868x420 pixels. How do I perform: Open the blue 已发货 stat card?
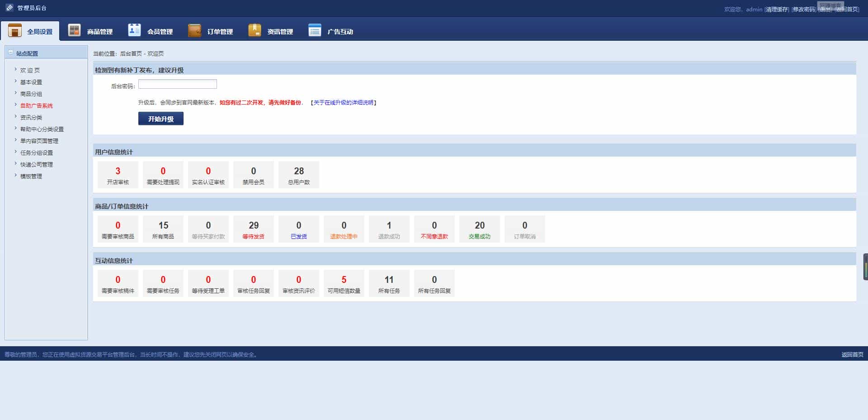299,229
